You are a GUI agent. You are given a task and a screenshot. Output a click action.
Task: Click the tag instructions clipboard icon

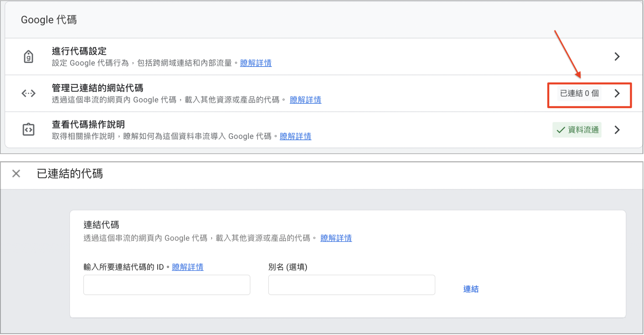[x=28, y=130]
